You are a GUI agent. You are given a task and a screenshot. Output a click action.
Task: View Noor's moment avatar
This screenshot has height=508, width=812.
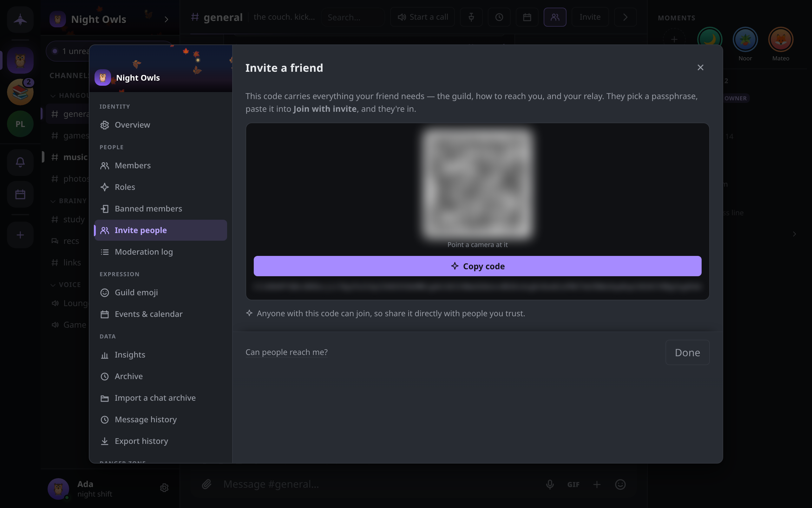(x=745, y=40)
